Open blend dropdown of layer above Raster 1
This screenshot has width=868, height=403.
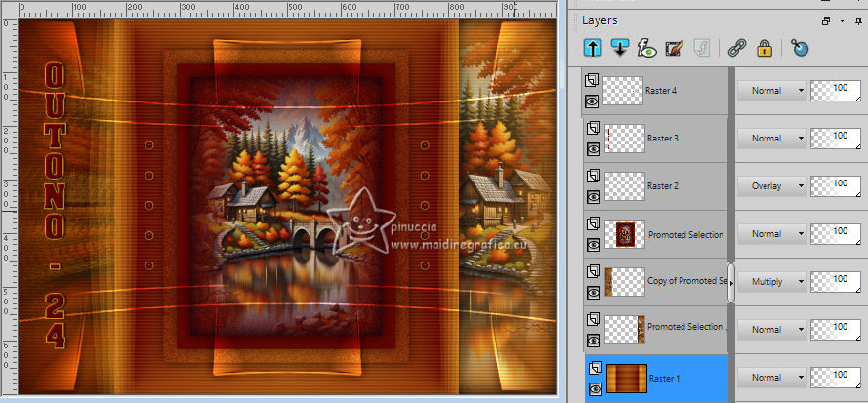pos(771,330)
